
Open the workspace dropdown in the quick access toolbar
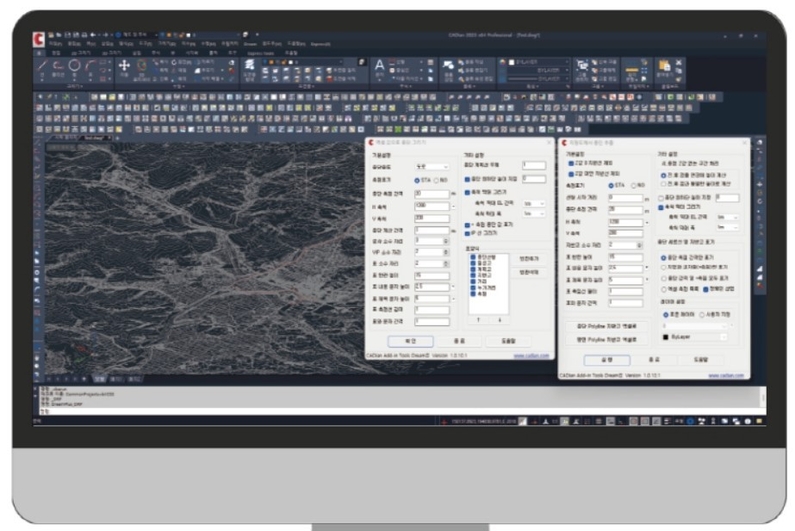pyautogui.click(x=136, y=35)
